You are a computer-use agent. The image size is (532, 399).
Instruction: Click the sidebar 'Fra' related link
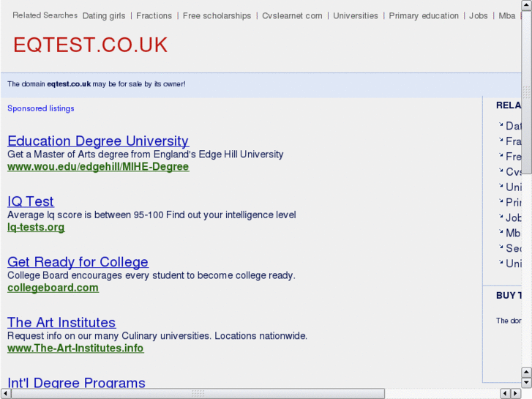click(x=513, y=141)
